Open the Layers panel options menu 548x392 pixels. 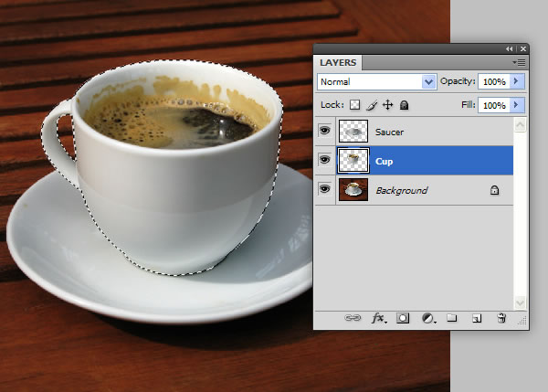519,62
